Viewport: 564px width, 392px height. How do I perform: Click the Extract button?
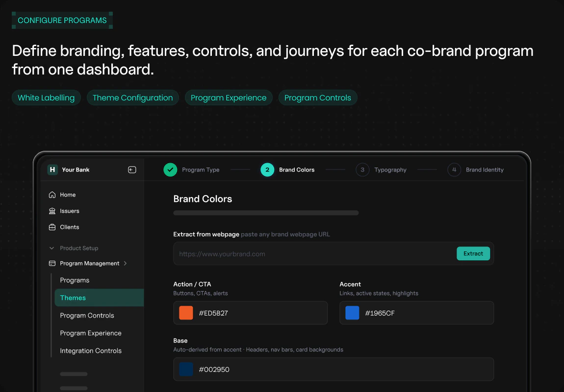click(473, 254)
